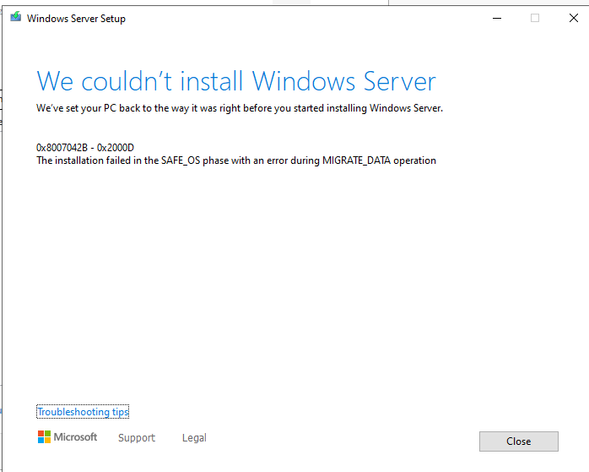589x472 pixels.
Task: Minimize the Windows Server Setup window
Action: [x=497, y=18]
